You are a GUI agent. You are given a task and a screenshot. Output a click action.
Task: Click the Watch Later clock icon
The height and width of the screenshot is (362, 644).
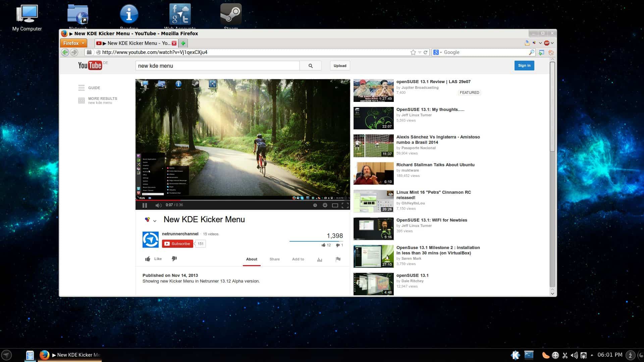coord(315,205)
